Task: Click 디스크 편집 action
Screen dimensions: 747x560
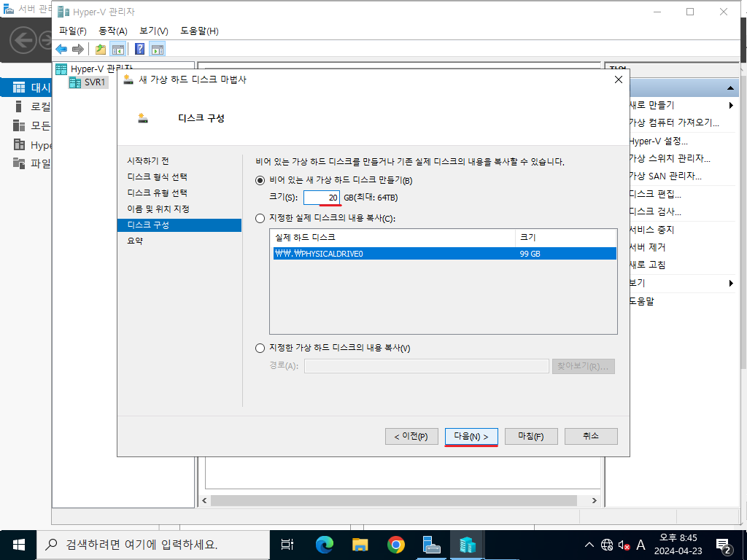Action: click(x=655, y=194)
